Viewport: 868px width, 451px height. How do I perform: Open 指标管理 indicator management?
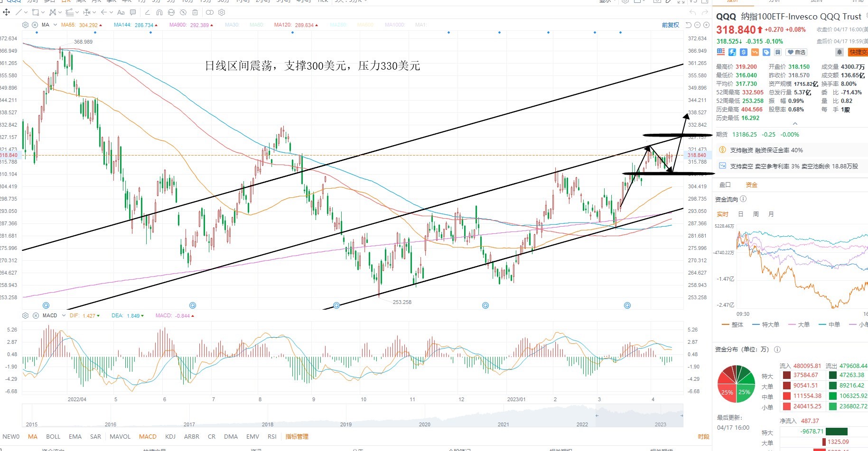coord(297,437)
